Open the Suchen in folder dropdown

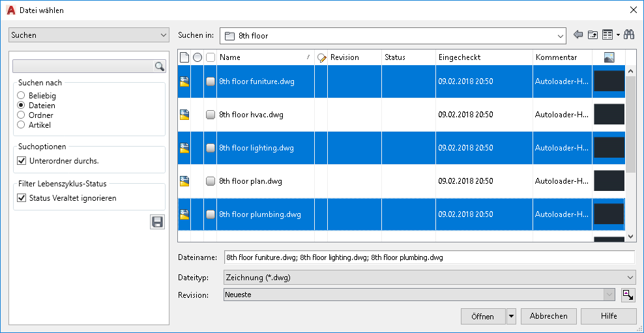pyautogui.click(x=393, y=36)
